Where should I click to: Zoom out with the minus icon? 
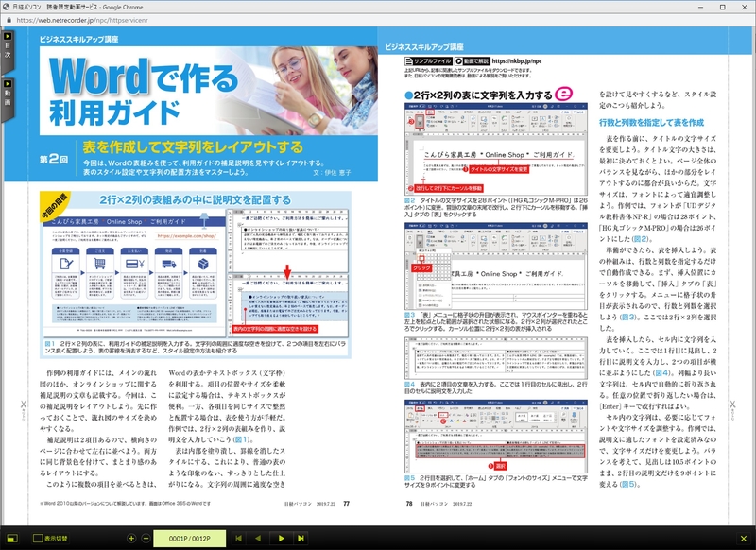click(x=146, y=539)
